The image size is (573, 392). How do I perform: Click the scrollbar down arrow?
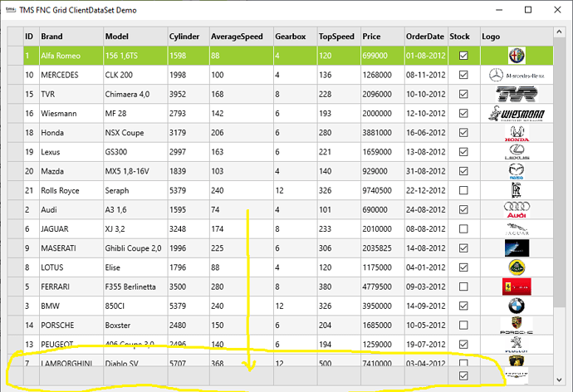coord(559,380)
